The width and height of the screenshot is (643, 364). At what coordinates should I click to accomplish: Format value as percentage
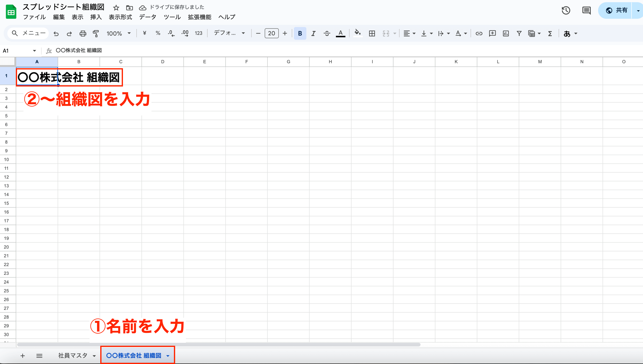pos(158,33)
